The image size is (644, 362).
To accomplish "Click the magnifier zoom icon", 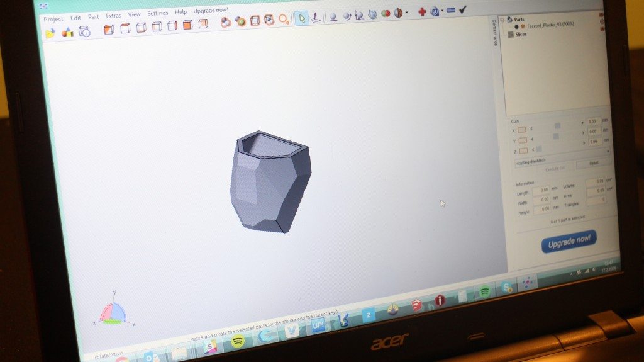I will tap(284, 19).
